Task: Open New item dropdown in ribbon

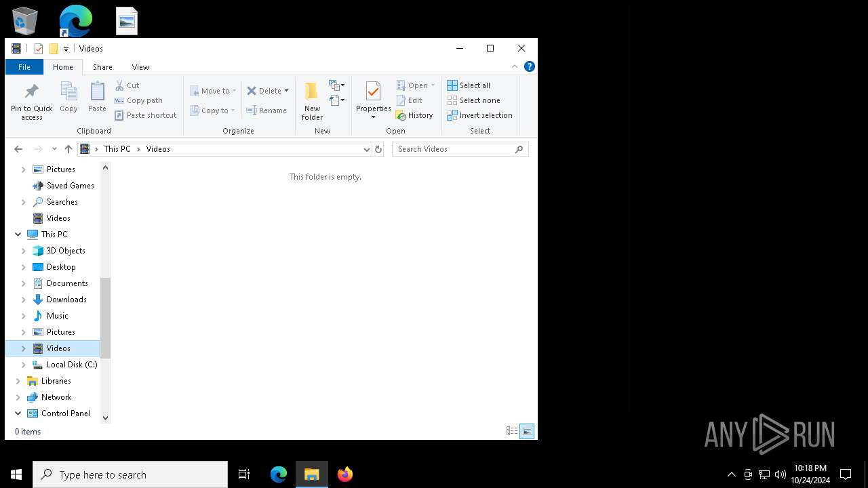Action: [337, 85]
